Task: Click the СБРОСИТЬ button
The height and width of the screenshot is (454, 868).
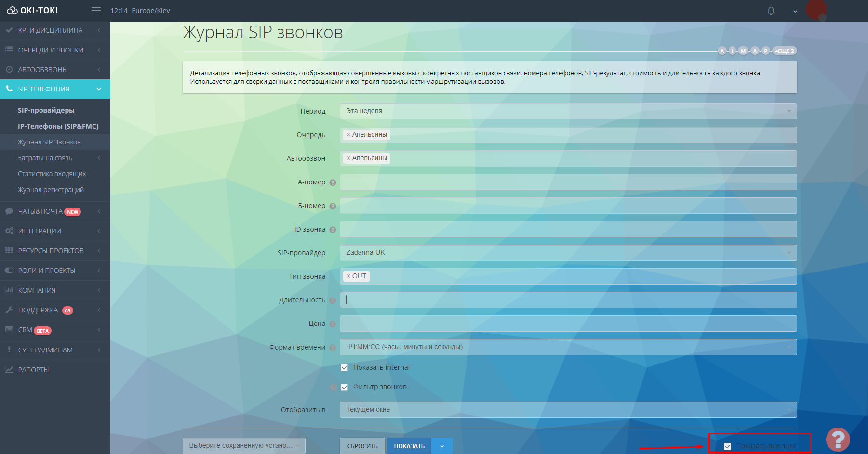Action: click(x=362, y=446)
